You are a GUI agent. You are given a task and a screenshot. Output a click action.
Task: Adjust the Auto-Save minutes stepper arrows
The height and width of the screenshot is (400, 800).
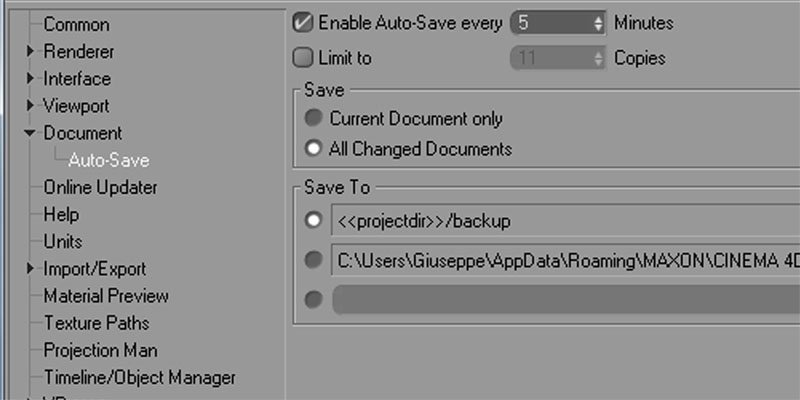(x=598, y=23)
